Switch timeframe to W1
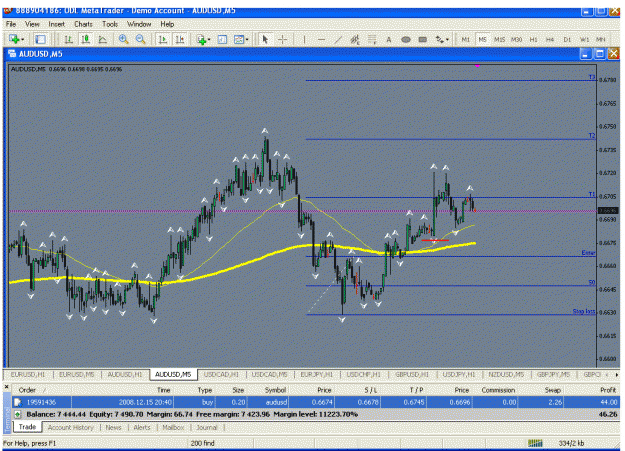This screenshot has height=451, width=625. (584, 39)
